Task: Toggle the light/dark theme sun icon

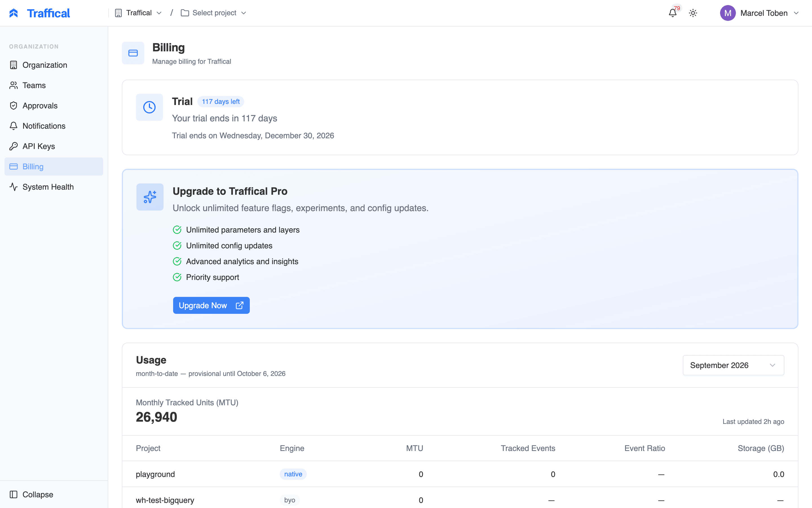Action: [693, 13]
